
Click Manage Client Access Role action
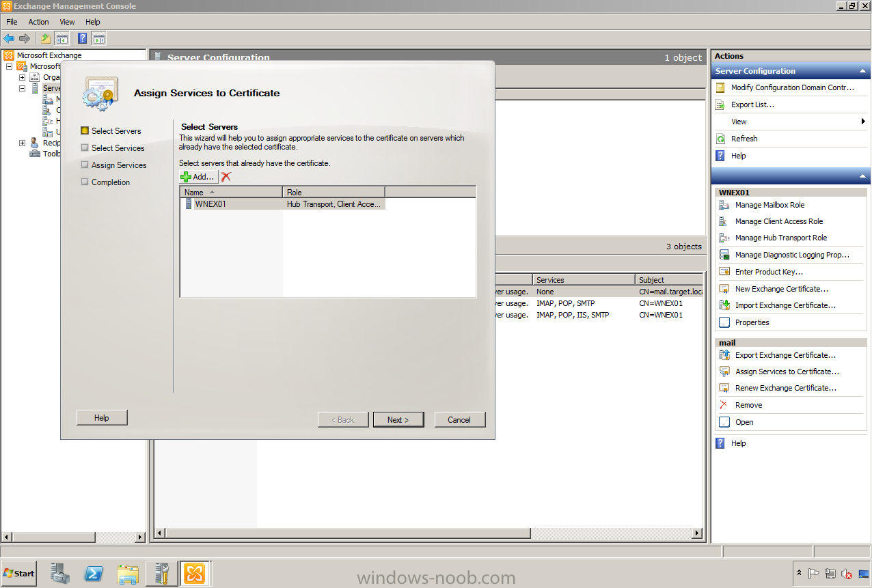(x=779, y=221)
